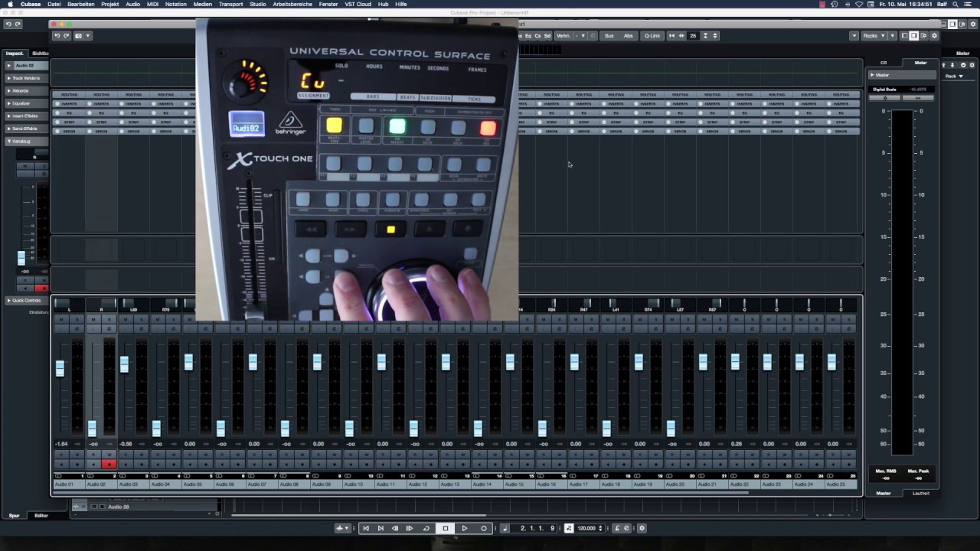Screen dimensions: 980x551
Task: Click the MixConsole redo arrow icon
Action: point(66,36)
